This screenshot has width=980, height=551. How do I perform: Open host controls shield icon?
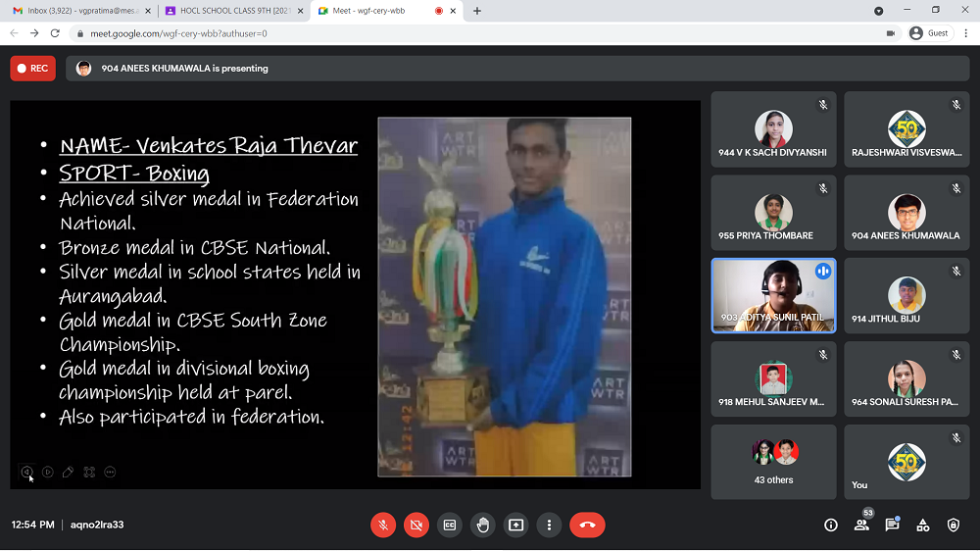pyautogui.click(x=954, y=526)
